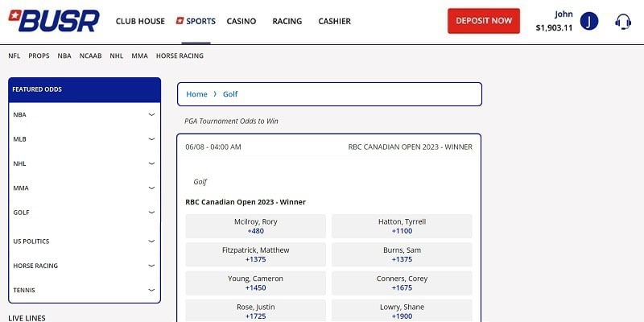Select NCAAB in the sub navigation
This screenshot has width=644, height=322.
(x=91, y=56)
